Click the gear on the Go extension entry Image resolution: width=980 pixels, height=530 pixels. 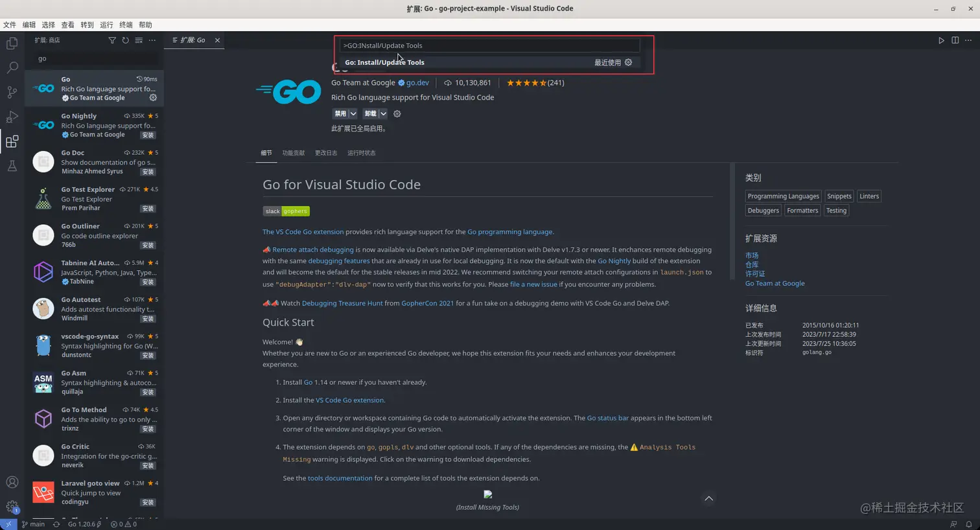click(153, 97)
